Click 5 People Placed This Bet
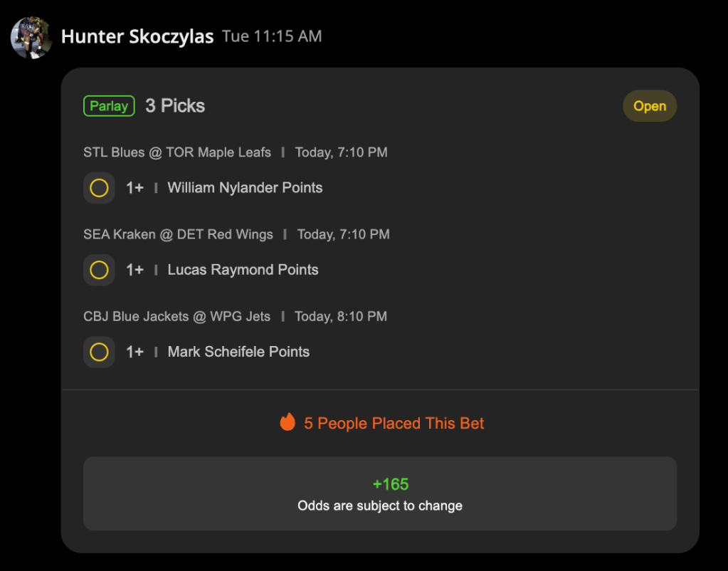 (x=394, y=423)
